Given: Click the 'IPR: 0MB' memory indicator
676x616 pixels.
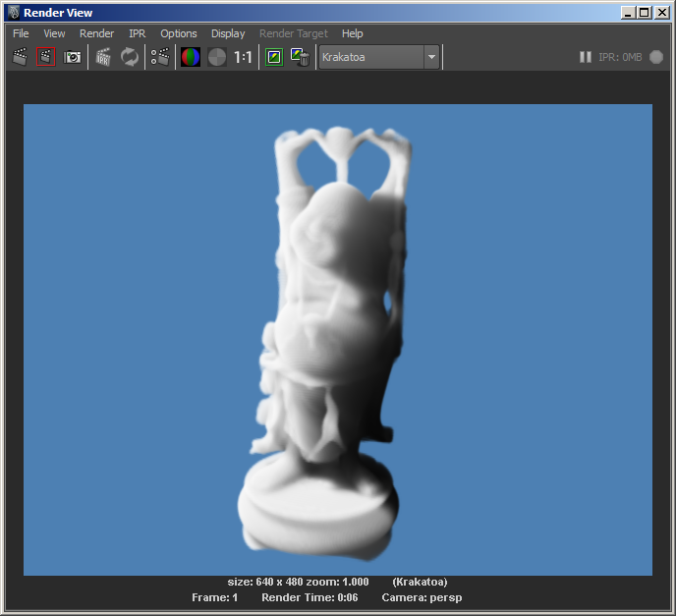Looking at the screenshot, I should click(x=620, y=57).
